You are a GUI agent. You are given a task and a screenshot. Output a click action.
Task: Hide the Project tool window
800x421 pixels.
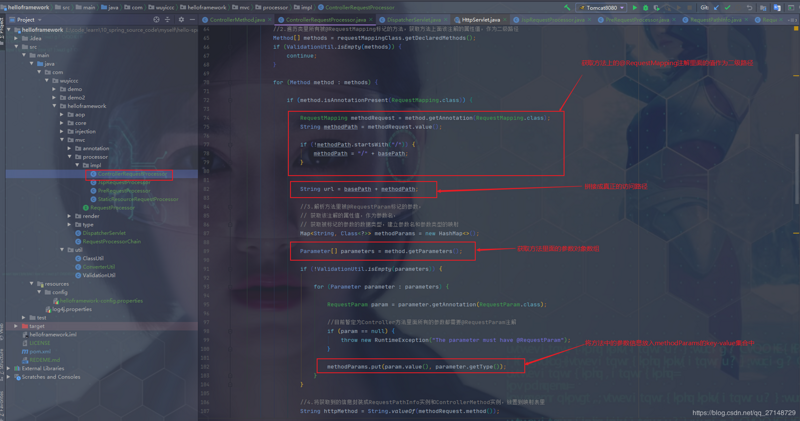(x=192, y=19)
